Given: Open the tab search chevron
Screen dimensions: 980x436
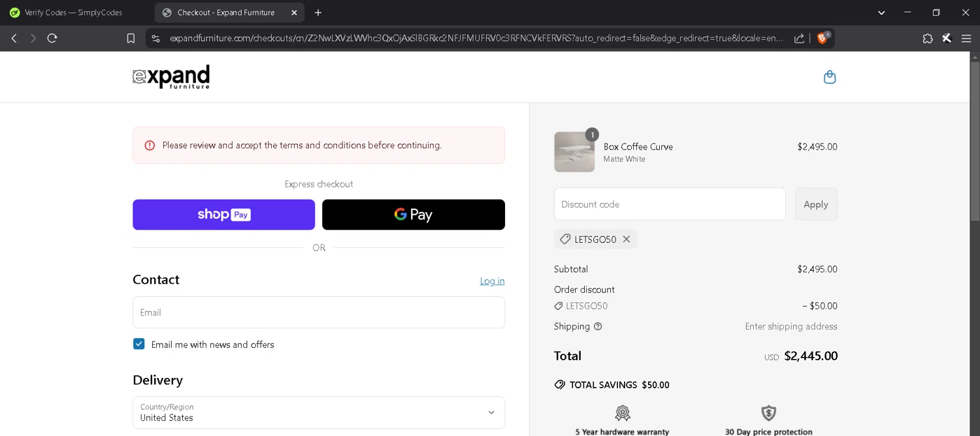Looking at the screenshot, I should click(881, 12).
